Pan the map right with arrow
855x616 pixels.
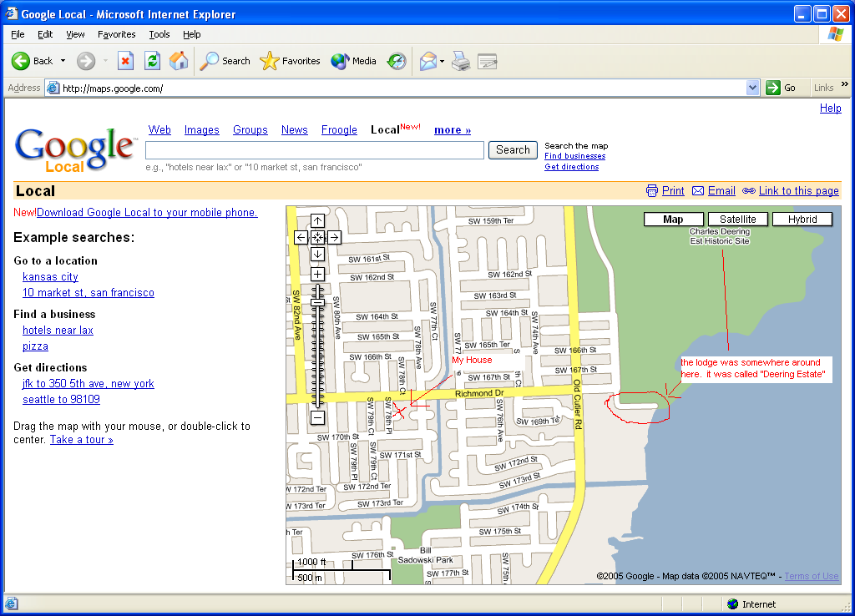[334, 238]
